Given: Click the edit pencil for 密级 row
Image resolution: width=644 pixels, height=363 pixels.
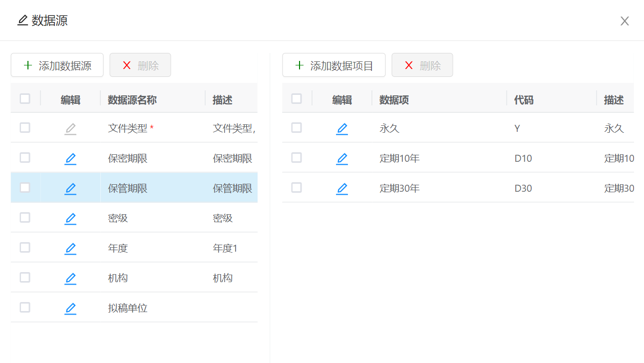Looking at the screenshot, I should [x=70, y=219].
